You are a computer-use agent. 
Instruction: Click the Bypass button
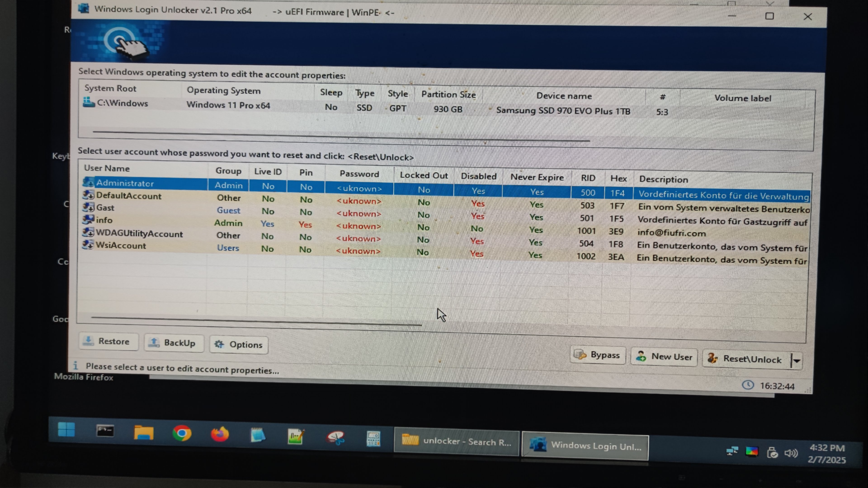pos(598,355)
